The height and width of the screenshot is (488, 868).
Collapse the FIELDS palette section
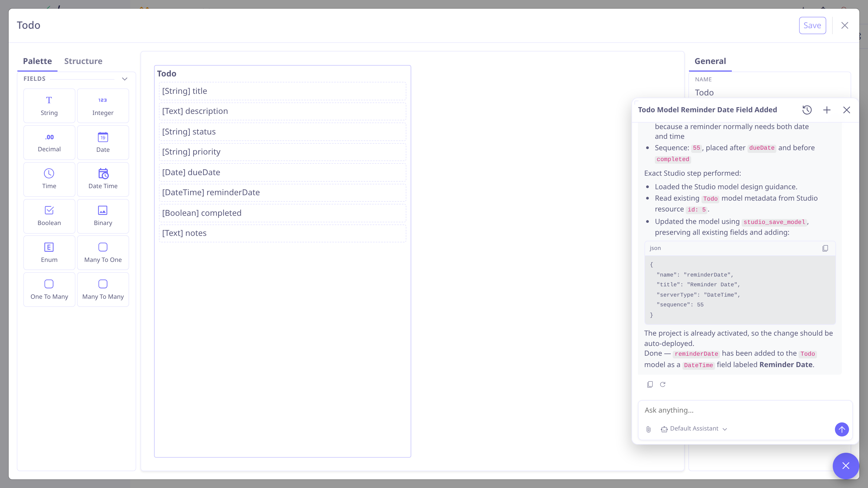tap(125, 79)
